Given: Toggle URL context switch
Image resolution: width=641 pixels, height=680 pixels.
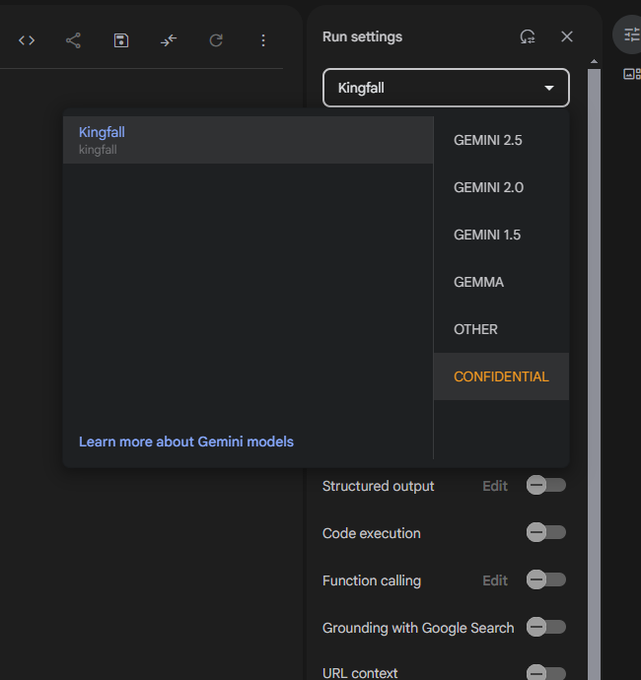Looking at the screenshot, I should click(x=546, y=673).
